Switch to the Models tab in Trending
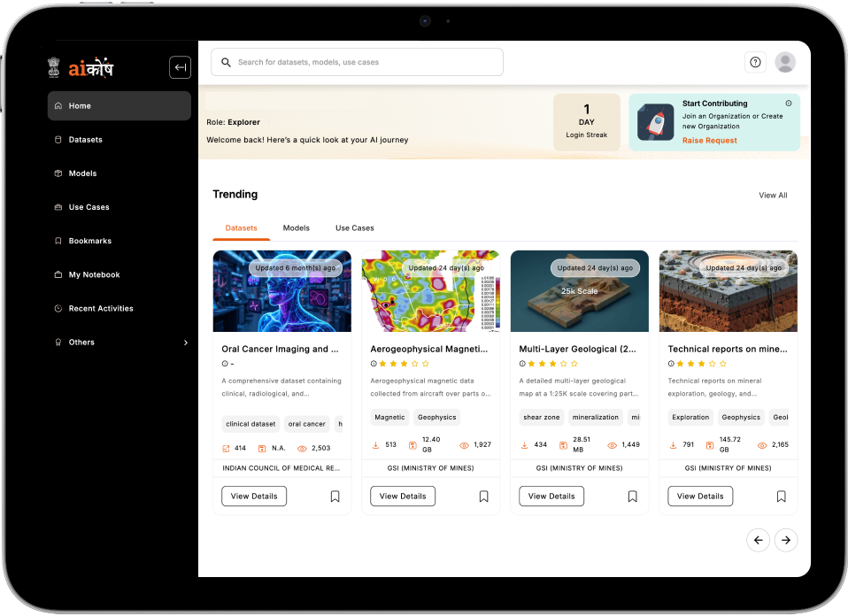The height and width of the screenshot is (616, 848). click(296, 228)
